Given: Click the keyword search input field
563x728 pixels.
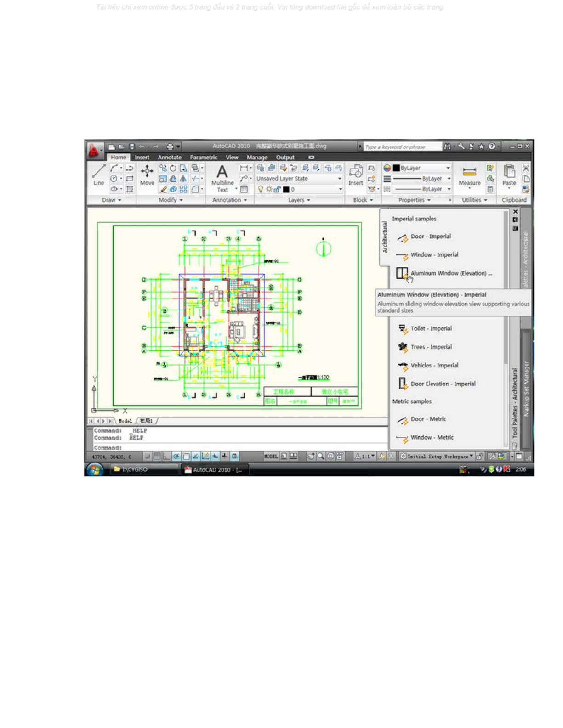Looking at the screenshot, I should [x=401, y=147].
